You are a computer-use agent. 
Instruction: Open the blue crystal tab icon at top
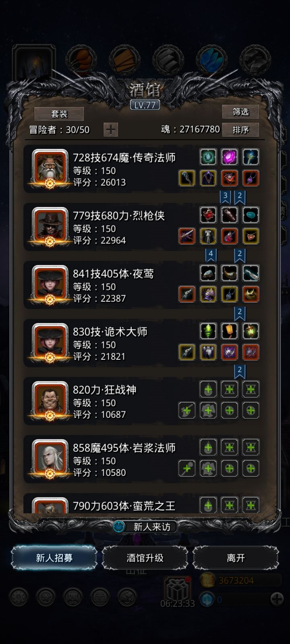tap(212, 60)
